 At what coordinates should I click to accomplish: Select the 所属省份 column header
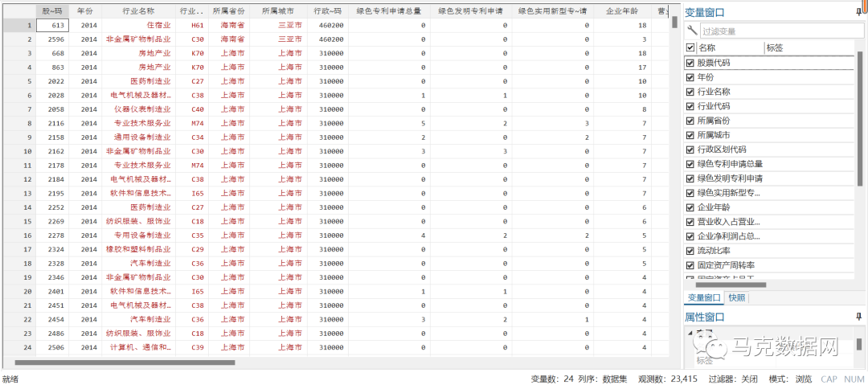[229, 10]
